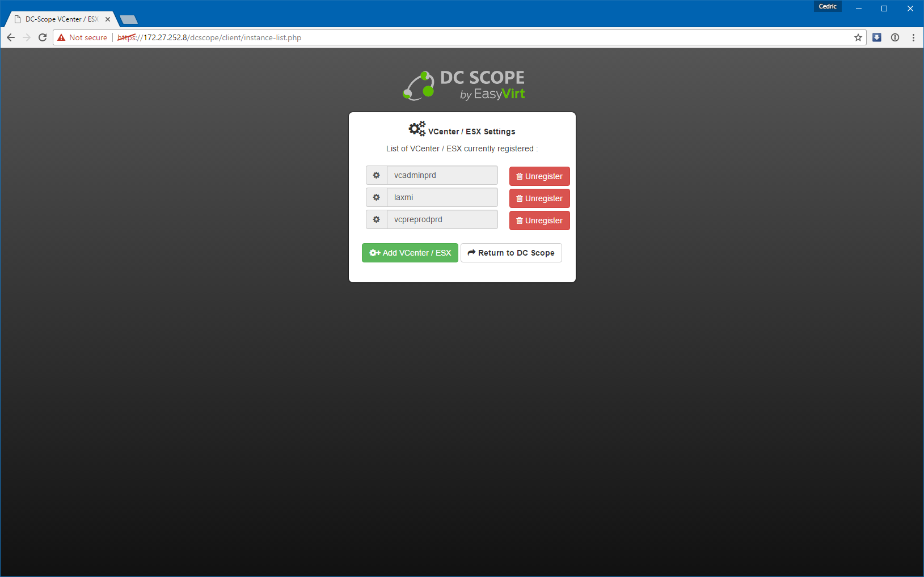
Task: Bookmark this page with star icon
Action: coord(858,37)
